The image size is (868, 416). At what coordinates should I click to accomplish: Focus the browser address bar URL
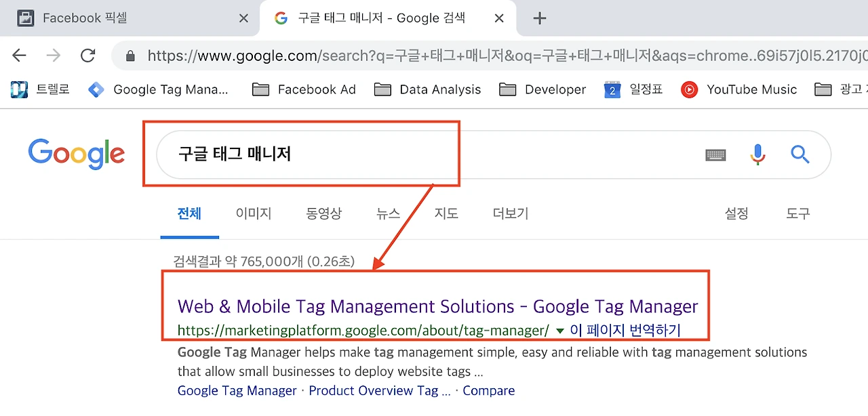[507, 56]
